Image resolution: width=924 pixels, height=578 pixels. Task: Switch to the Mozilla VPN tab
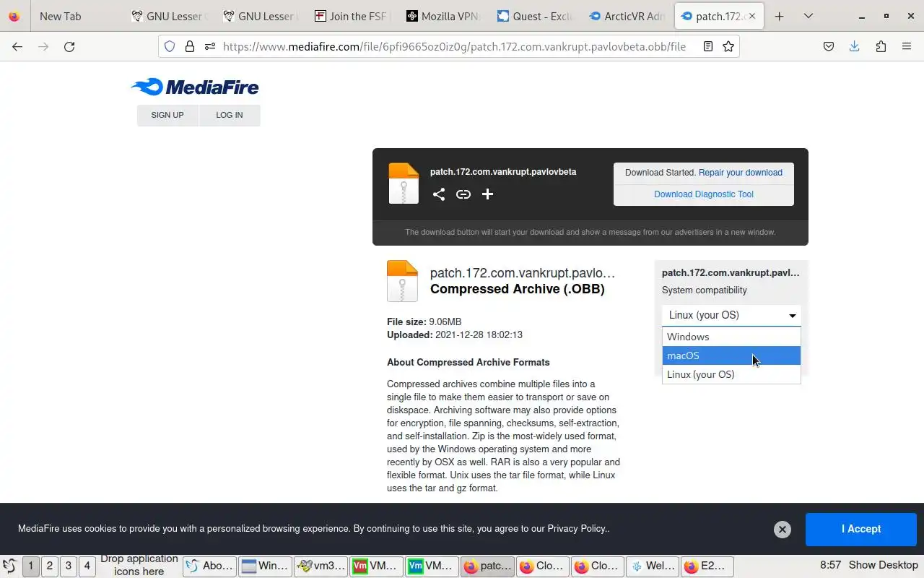click(443, 16)
